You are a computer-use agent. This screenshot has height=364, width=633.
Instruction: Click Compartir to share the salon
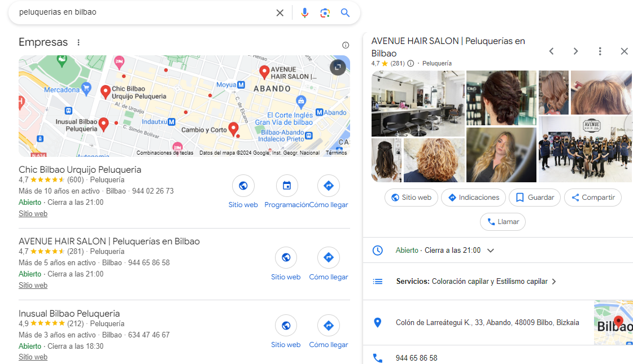(592, 198)
